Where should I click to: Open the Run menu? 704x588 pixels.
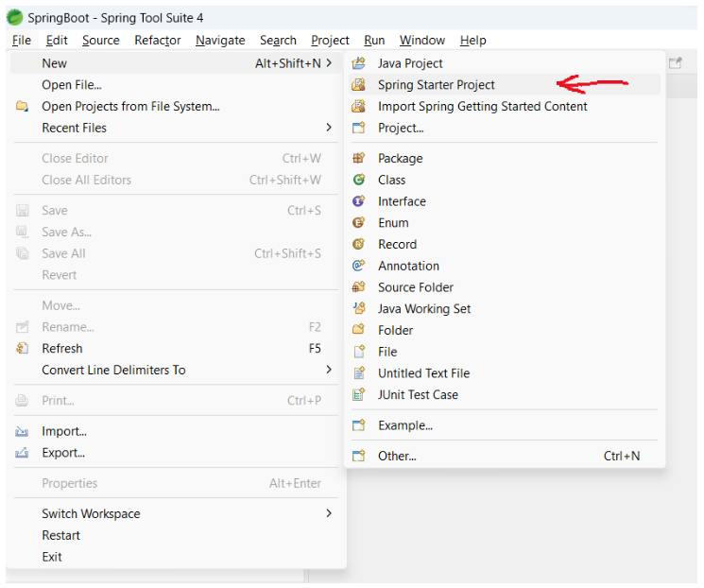[x=374, y=41]
